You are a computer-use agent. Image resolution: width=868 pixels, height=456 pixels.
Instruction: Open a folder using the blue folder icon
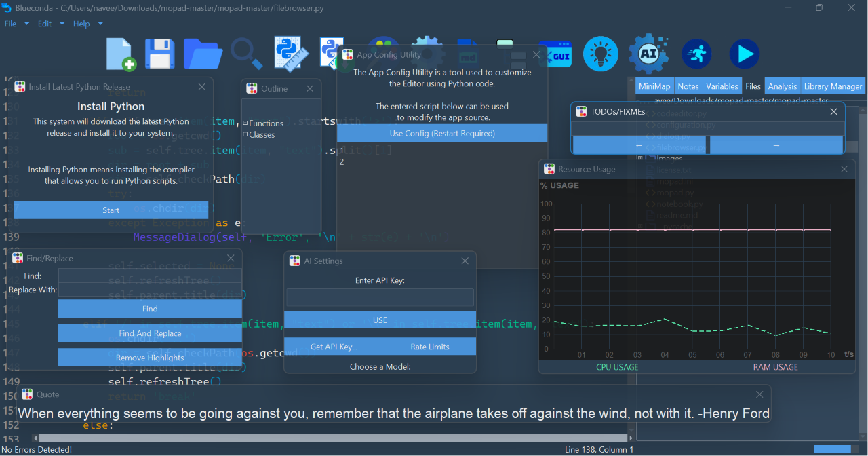tap(203, 54)
